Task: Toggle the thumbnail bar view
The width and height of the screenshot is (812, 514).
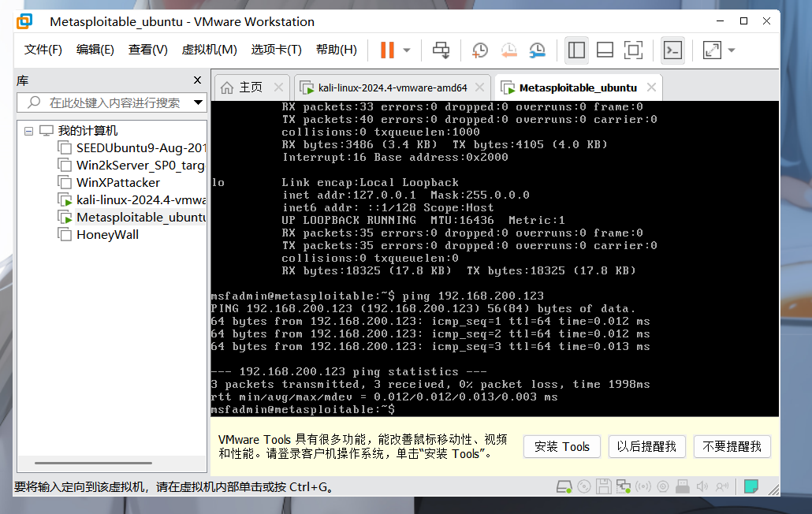Action: 605,50
